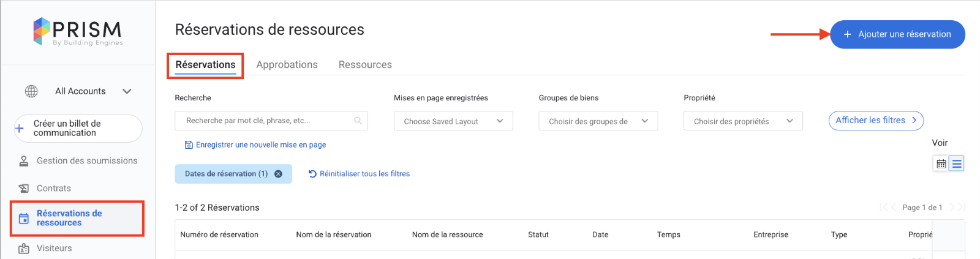Open Gestion des soumissions in sidebar
The image size is (980, 259).
click(x=86, y=161)
